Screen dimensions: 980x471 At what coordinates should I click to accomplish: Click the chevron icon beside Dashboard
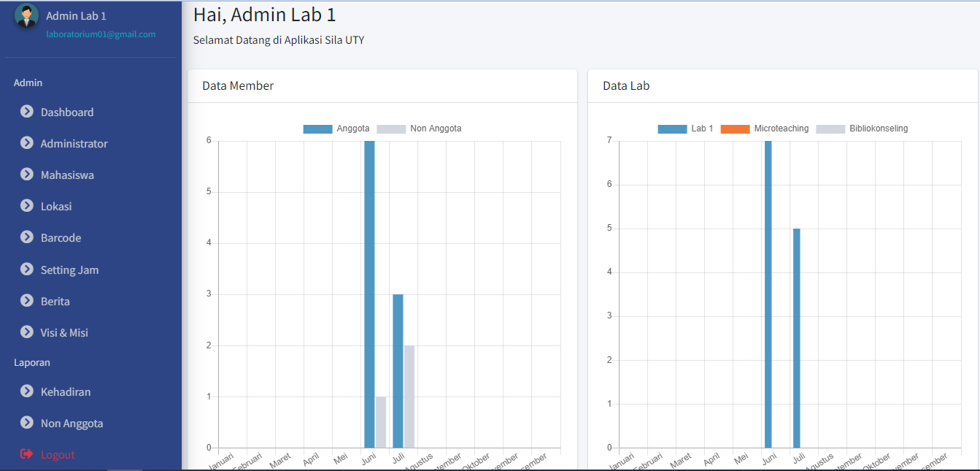(x=27, y=112)
